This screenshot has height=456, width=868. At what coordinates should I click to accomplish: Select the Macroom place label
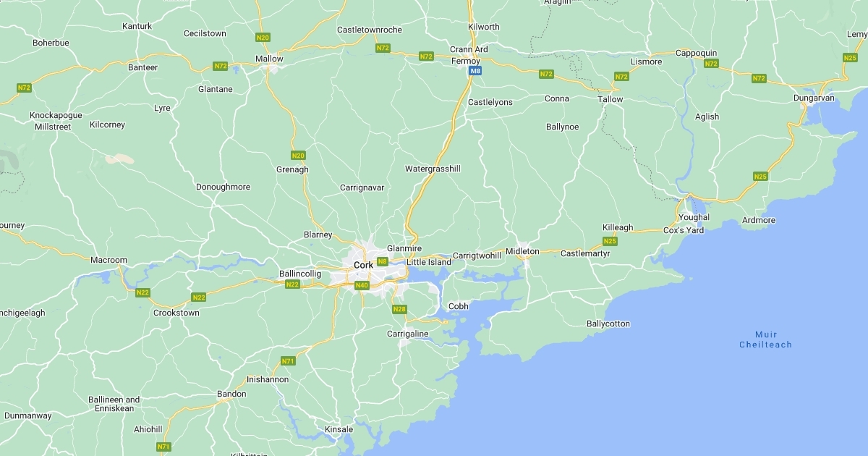pos(109,260)
